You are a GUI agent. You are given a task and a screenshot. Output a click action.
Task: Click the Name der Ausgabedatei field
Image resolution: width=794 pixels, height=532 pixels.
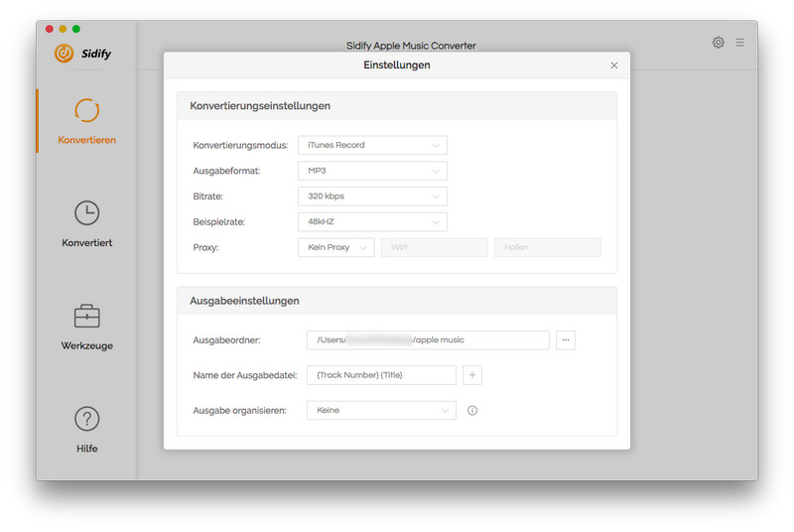(x=381, y=375)
